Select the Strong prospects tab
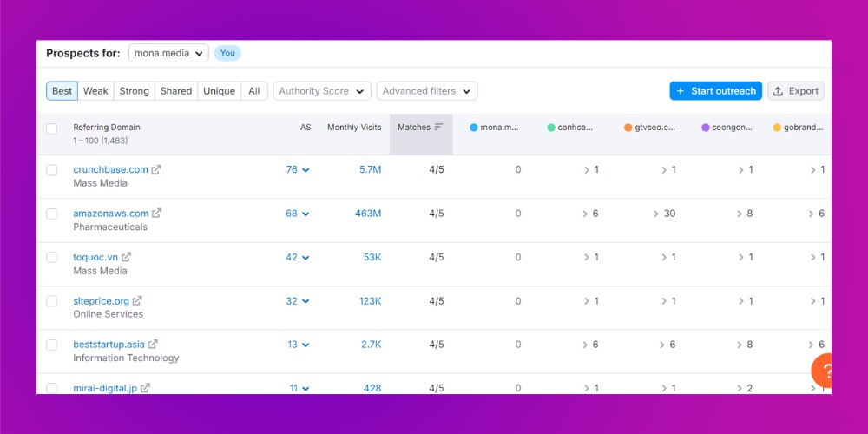Image resolution: width=868 pixels, height=434 pixels. pos(134,91)
